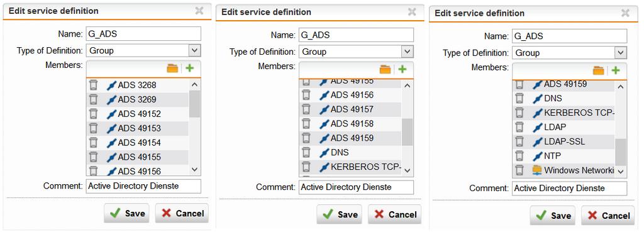Trash ADS 49155 in the left dialog
The width and height of the screenshot is (644, 232).
click(x=94, y=157)
